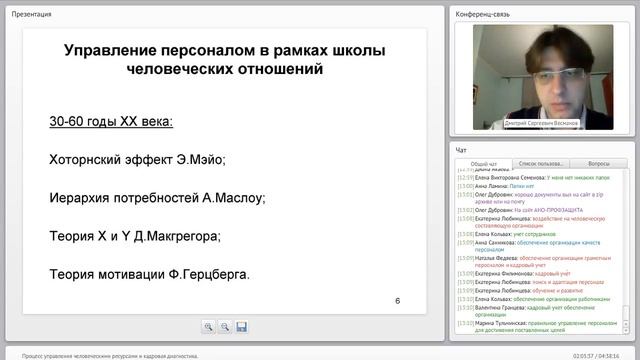The height and width of the screenshot is (360, 640).
Task: Switch to the Список пользователей tab
Action: pos(540,164)
